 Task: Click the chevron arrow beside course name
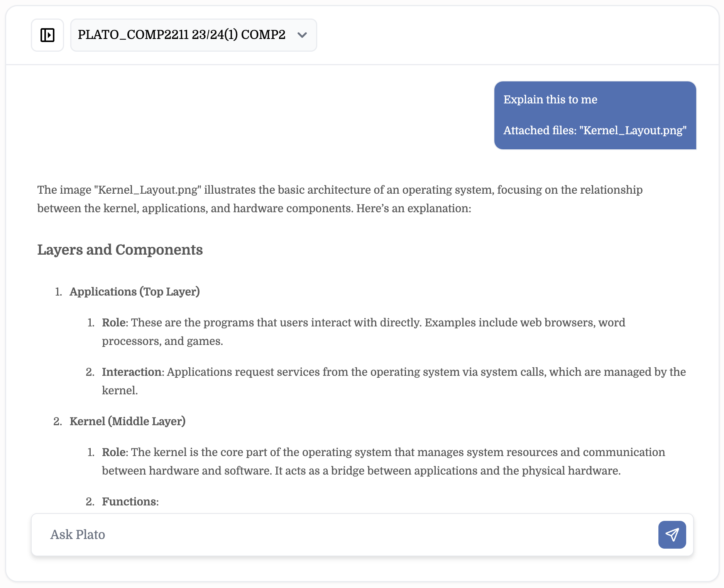(x=302, y=35)
